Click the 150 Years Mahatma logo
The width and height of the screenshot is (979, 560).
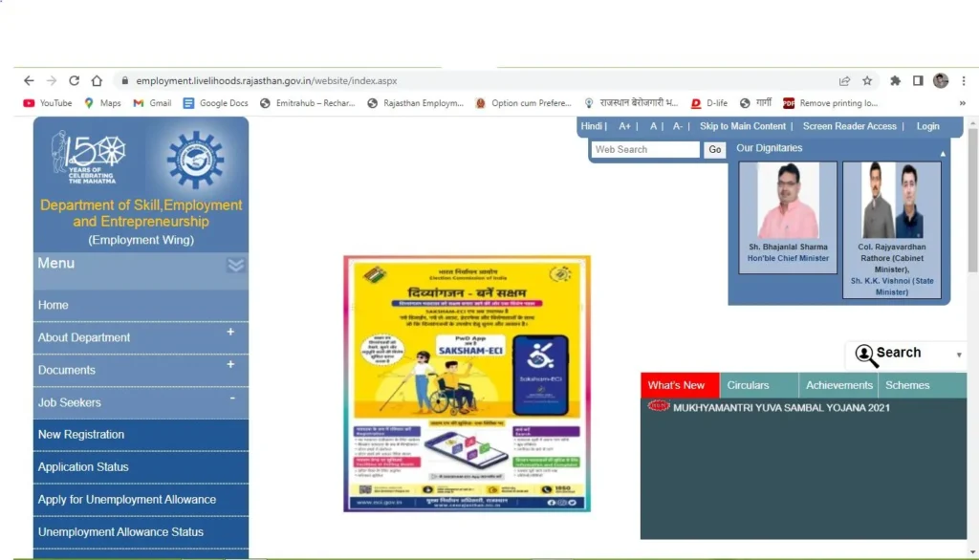[x=89, y=157]
